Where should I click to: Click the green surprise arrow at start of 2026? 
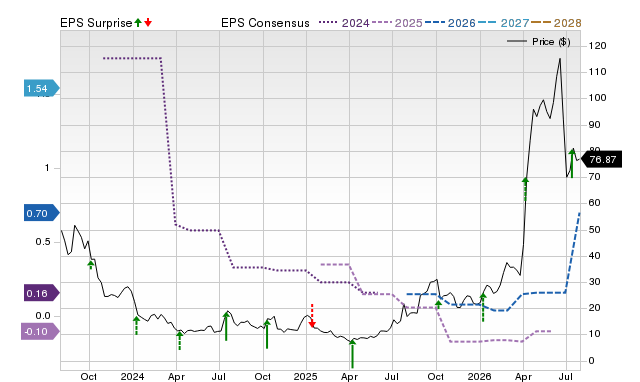pos(483,308)
